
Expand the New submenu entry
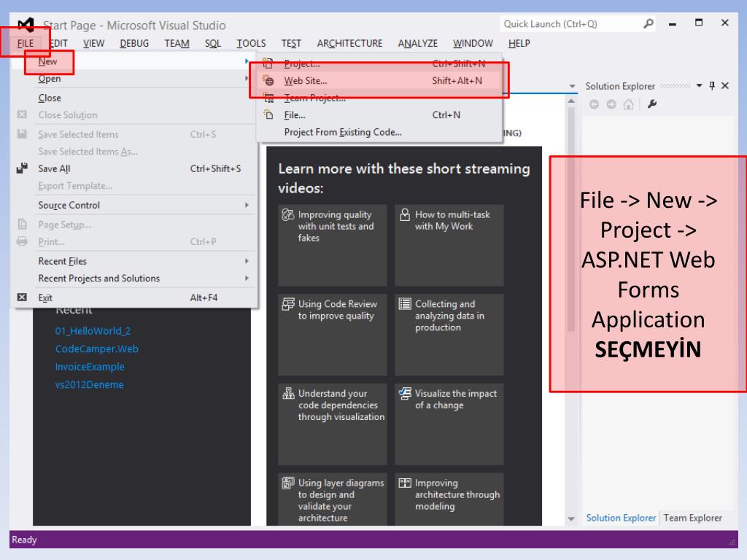tap(133, 61)
